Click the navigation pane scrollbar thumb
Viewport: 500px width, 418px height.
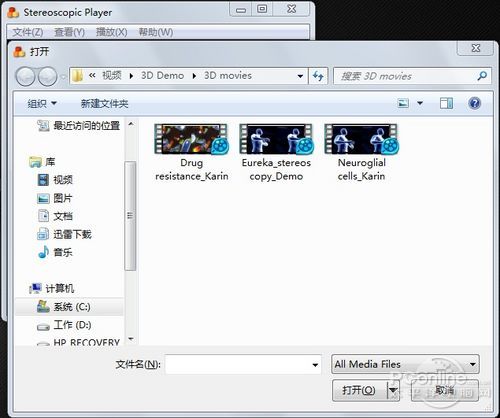[130, 216]
